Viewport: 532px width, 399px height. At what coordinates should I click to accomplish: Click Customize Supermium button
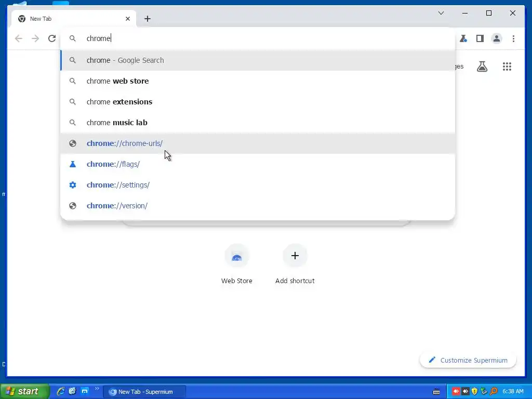coord(468,361)
